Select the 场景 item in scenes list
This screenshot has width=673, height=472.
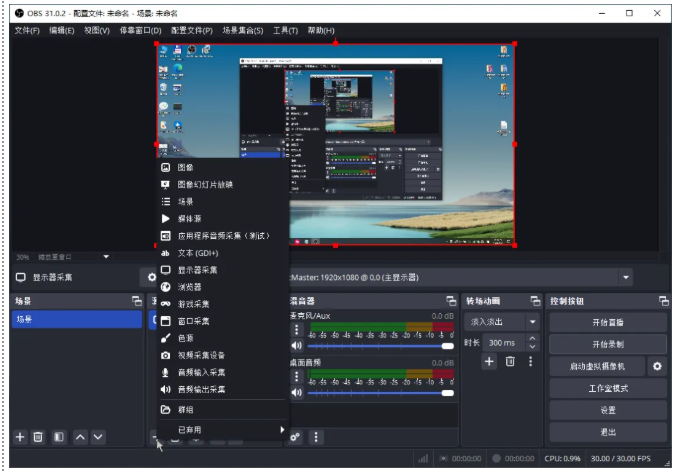point(77,319)
